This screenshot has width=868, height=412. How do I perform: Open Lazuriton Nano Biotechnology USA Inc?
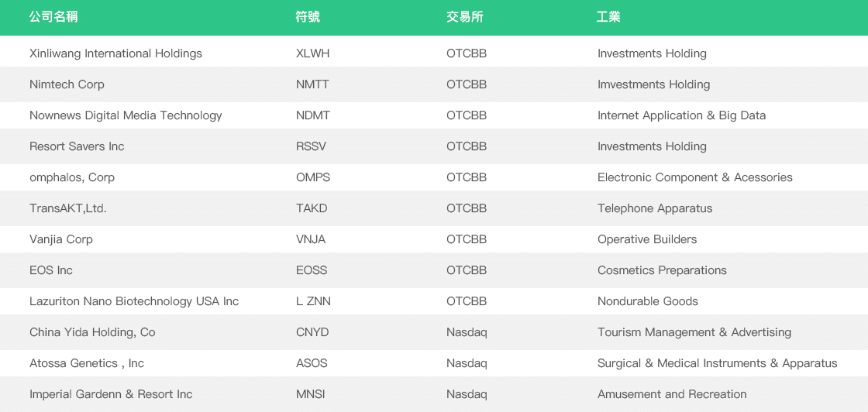click(134, 301)
